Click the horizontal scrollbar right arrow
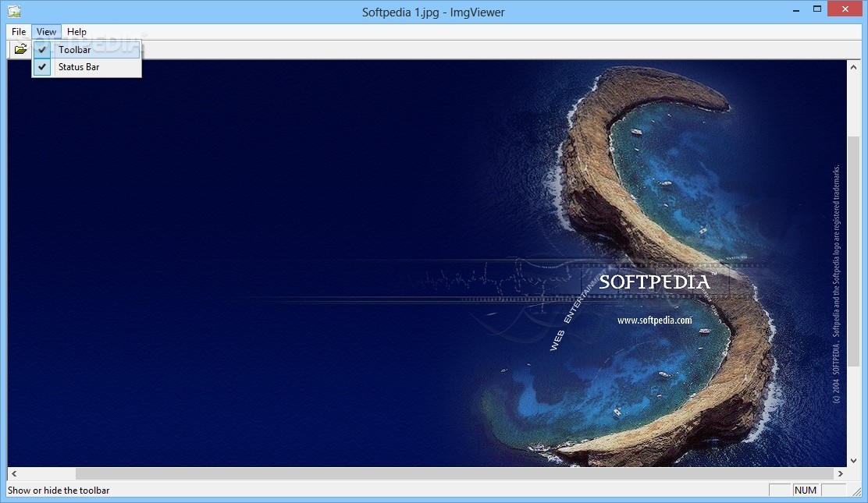868x503 pixels. (x=841, y=473)
